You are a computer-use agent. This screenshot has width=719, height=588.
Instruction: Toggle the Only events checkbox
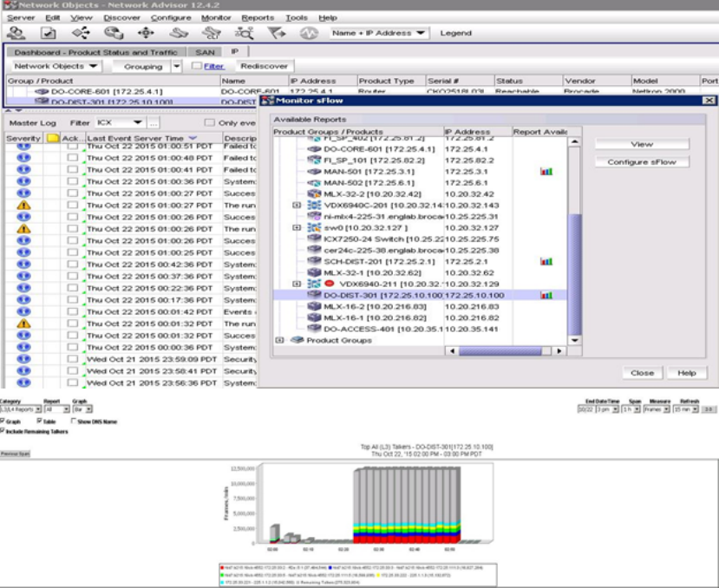pyautogui.click(x=210, y=122)
